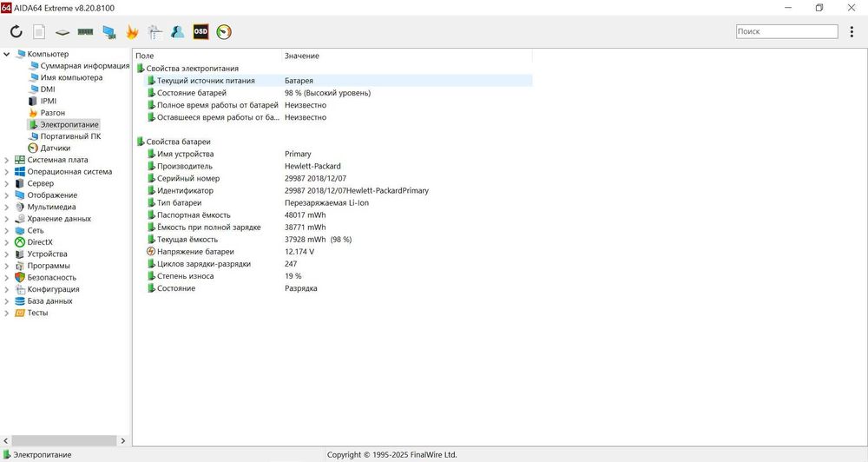Select the Свойства электропитания group row
The height and width of the screenshot is (462, 868).
click(333, 69)
